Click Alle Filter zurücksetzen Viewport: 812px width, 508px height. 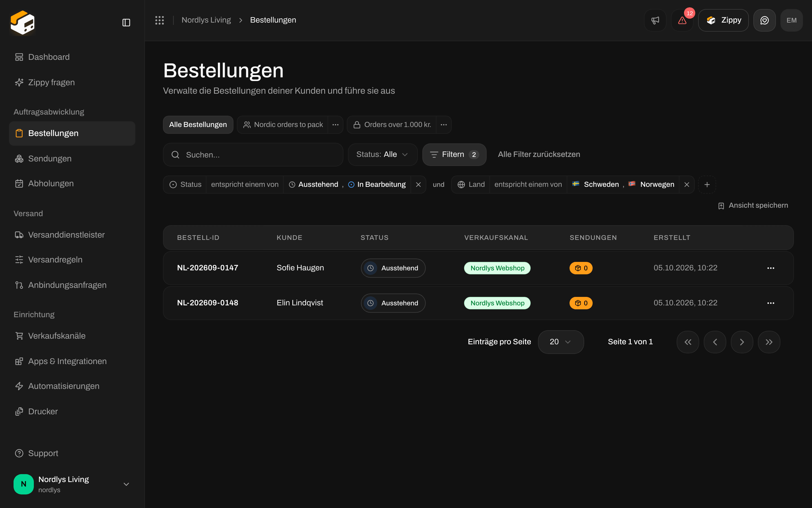click(x=539, y=155)
